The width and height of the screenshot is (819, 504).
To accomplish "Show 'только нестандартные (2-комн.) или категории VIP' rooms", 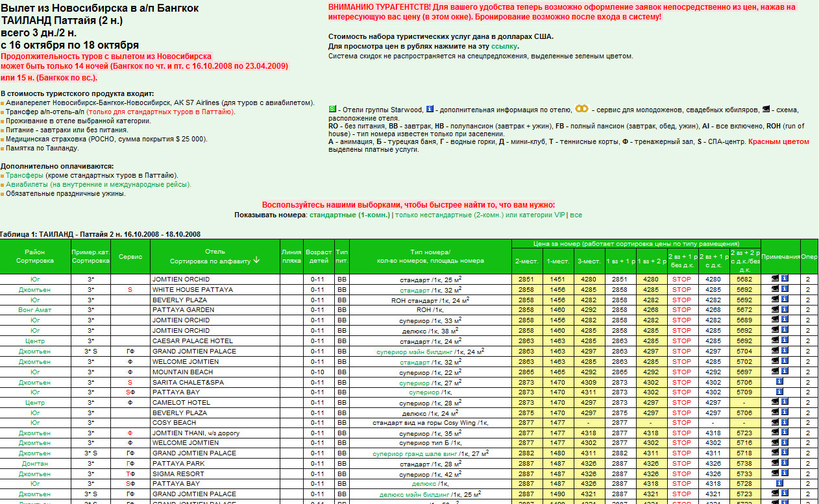I will (480, 215).
